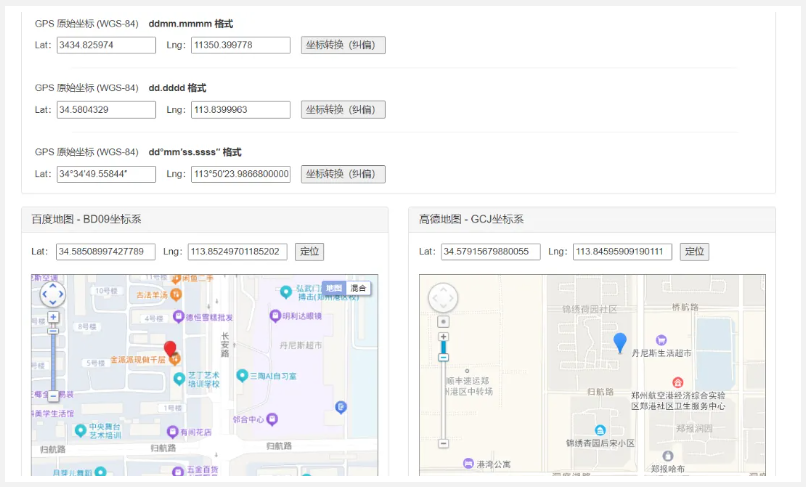Zoom in with Baidu map plus button
Viewport: 806px width, 487px height.
[x=52, y=317]
